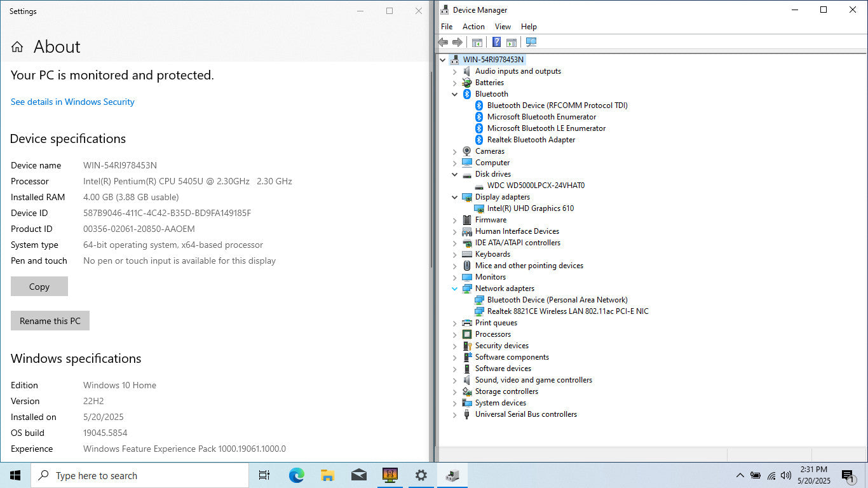
Task: Select Realtek Bluetooth Adapter device
Action: 531,140
